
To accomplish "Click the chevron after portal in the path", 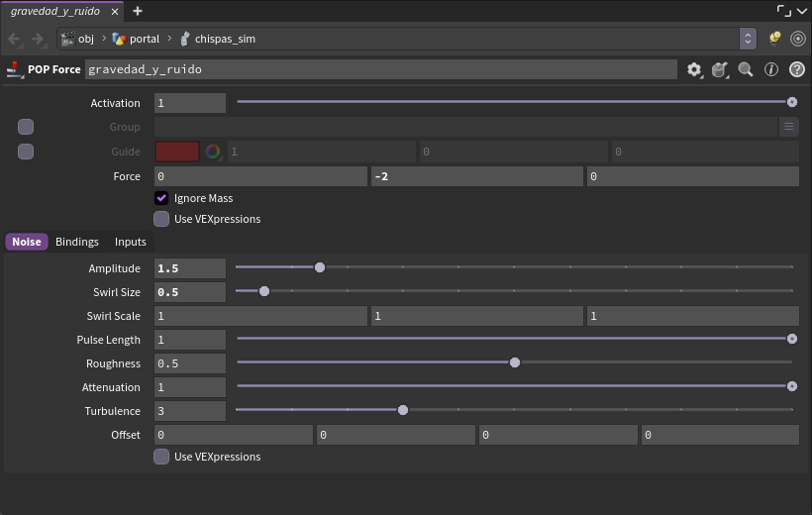I will coord(169,39).
